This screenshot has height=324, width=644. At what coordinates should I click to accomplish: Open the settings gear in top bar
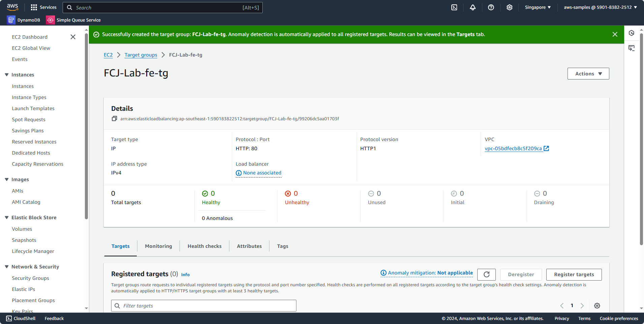[510, 7]
